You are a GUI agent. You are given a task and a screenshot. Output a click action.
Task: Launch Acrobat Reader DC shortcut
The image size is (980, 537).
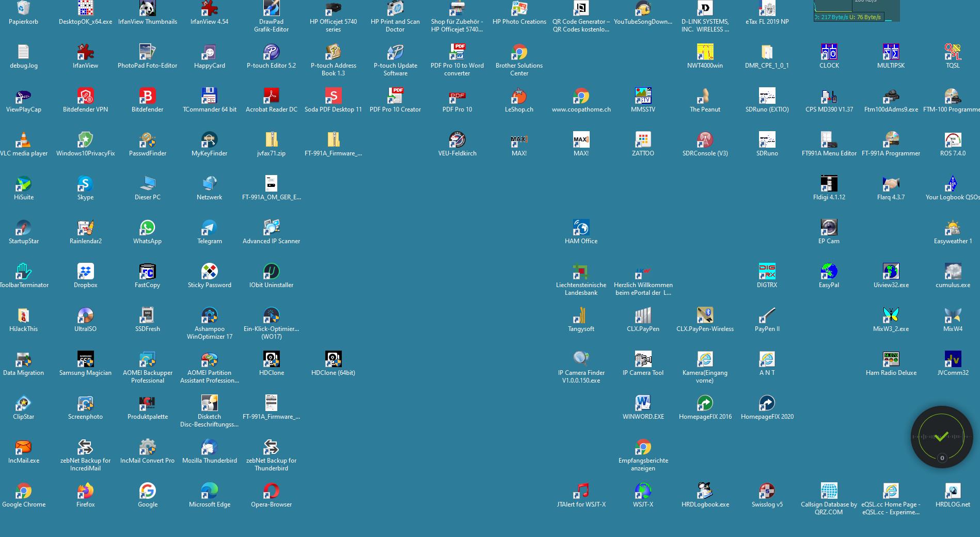[272, 96]
